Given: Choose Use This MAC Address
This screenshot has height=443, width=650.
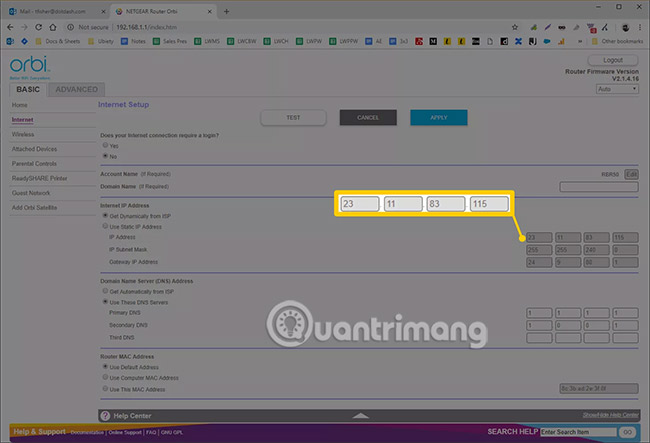Looking at the screenshot, I should coord(105,389).
